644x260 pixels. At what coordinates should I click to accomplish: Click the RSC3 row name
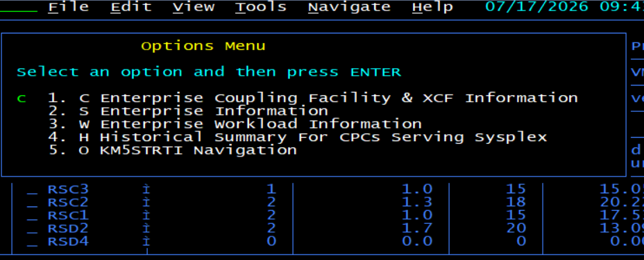tap(68, 189)
